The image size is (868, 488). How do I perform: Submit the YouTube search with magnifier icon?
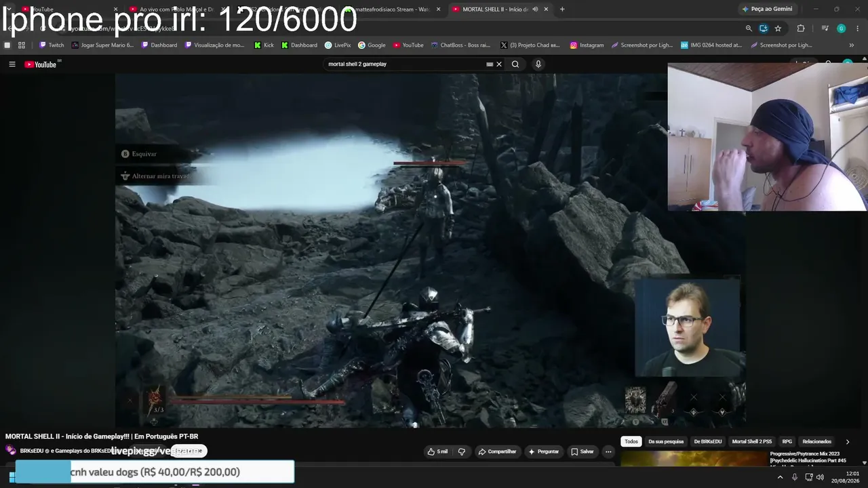pos(515,64)
